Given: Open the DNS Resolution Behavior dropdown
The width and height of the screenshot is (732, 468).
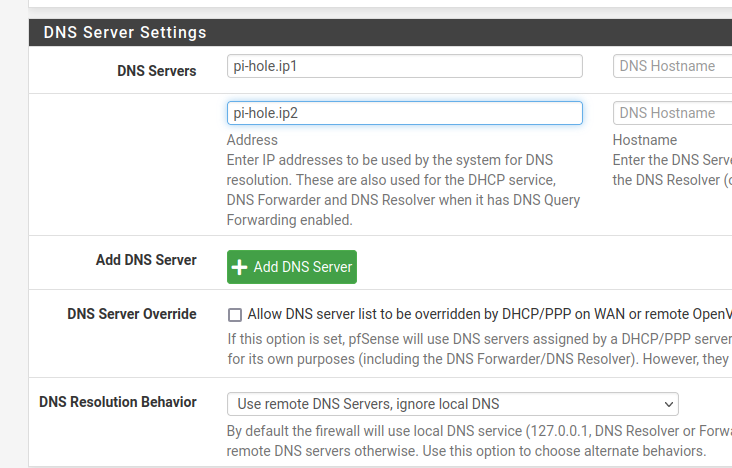Looking at the screenshot, I should point(452,404).
